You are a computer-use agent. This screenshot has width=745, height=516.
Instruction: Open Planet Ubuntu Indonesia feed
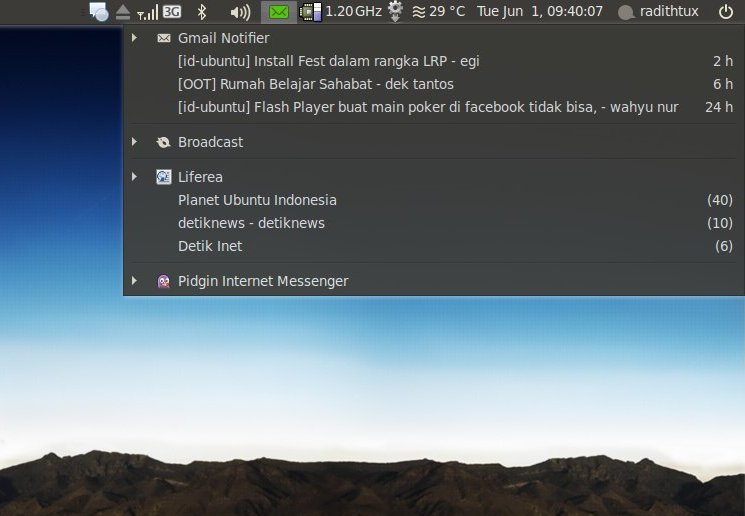point(433,200)
